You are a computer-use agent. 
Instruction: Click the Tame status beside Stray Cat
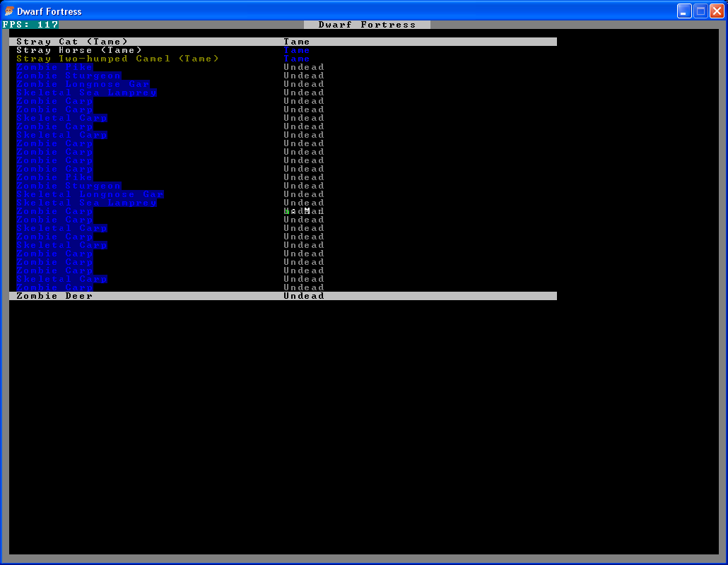point(297,42)
